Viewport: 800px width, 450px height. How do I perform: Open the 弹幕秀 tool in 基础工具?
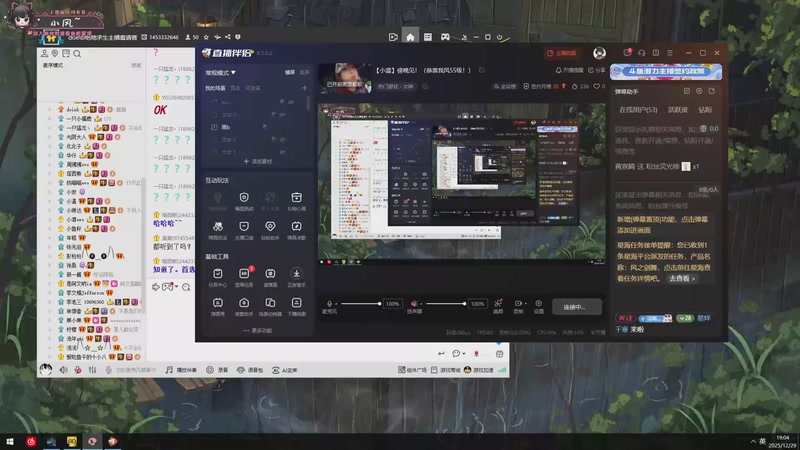tap(218, 306)
